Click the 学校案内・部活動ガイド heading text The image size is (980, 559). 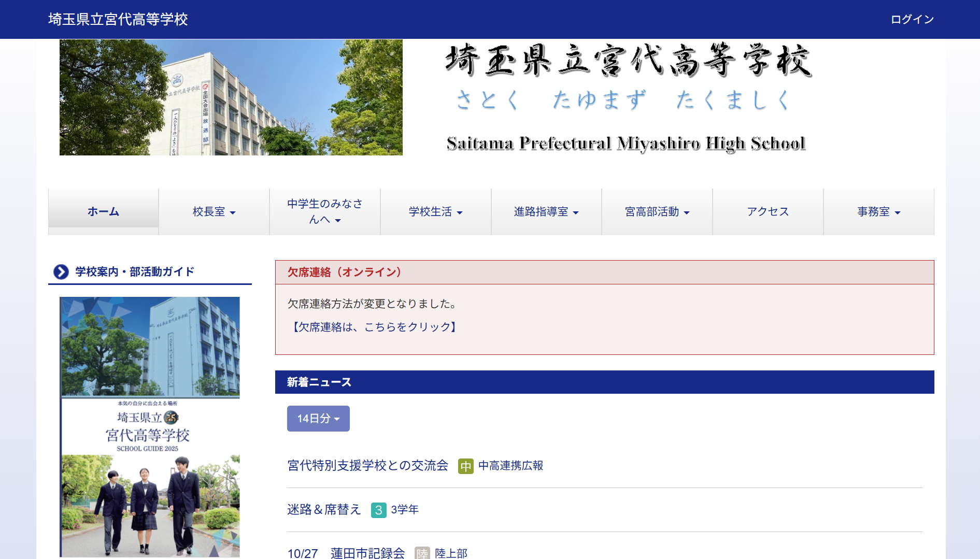tap(135, 271)
